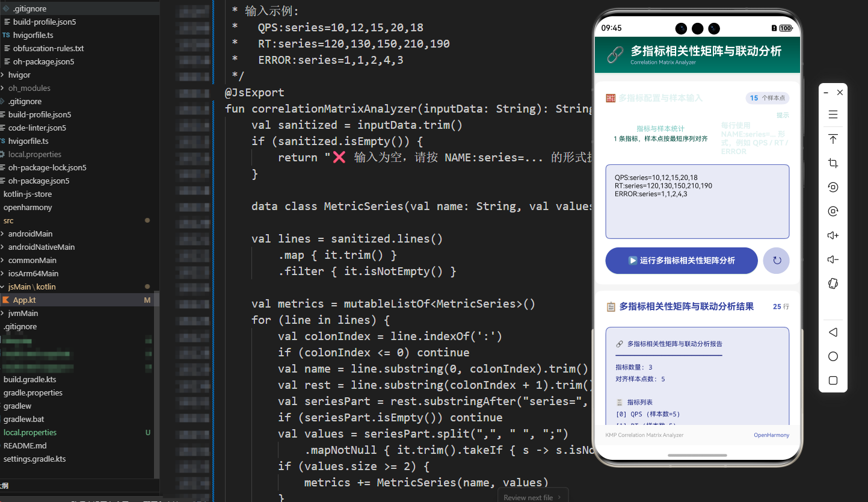Click the Review next file button
Viewport: 868px width, 502px height.
pyautogui.click(x=532, y=497)
